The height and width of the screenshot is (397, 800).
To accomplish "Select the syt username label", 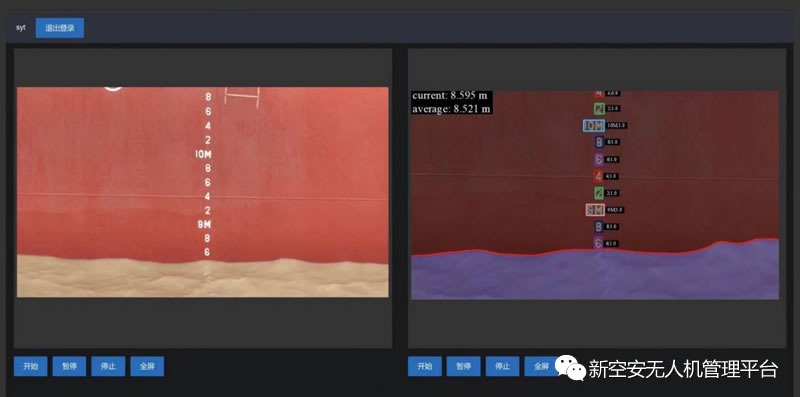I will pos(20,28).
